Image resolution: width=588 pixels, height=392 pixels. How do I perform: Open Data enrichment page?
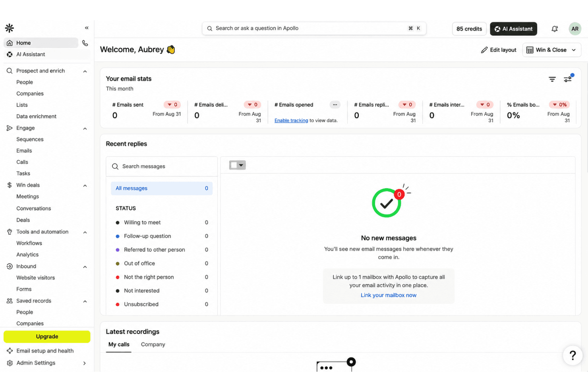(36, 116)
